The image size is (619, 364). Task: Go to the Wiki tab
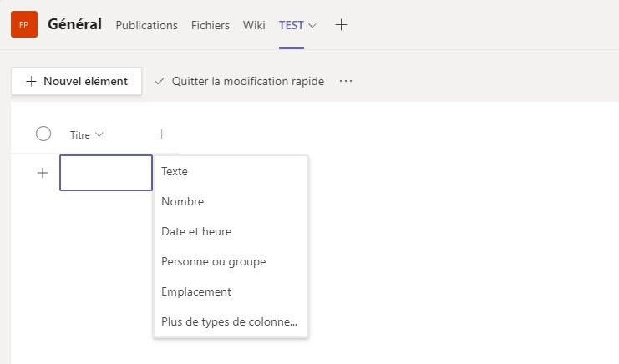coord(254,25)
